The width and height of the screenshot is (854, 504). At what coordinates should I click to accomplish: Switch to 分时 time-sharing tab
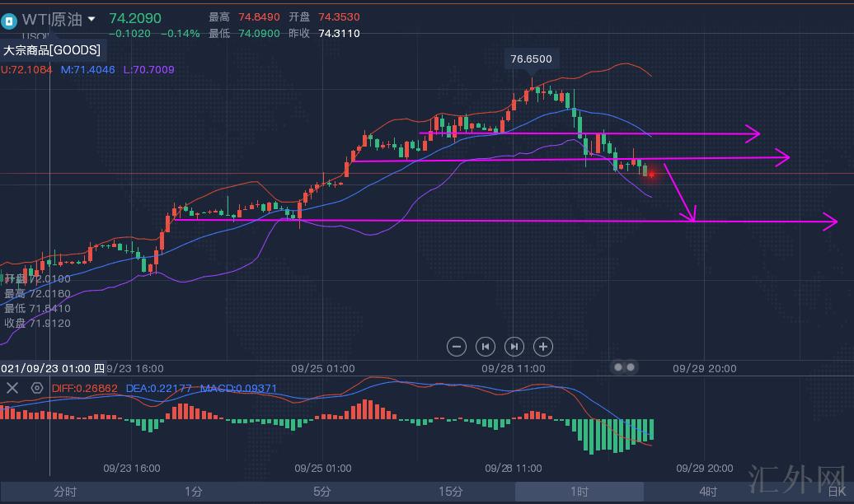(64, 492)
